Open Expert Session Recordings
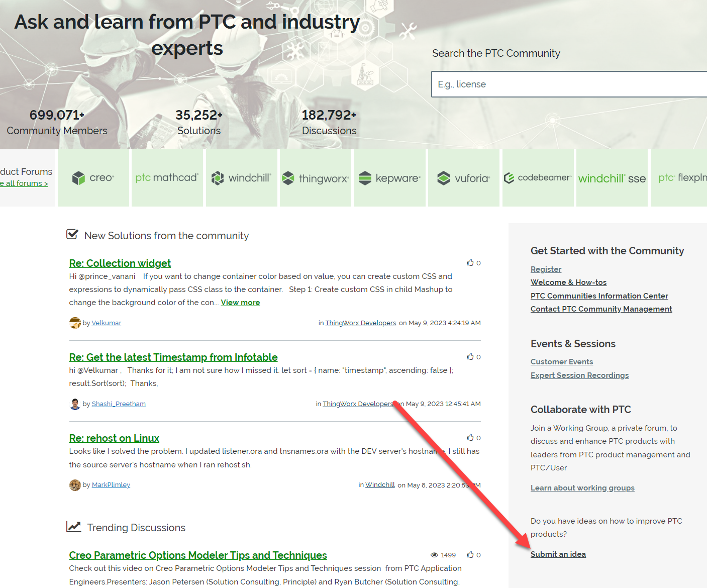This screenshot has width=707, height=588. click(x=579, y=375)
